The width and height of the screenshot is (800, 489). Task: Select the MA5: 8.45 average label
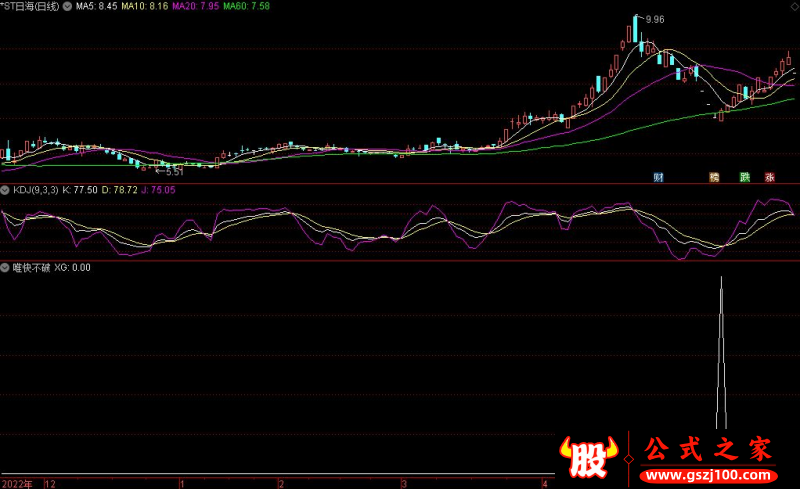click(97, 6)
